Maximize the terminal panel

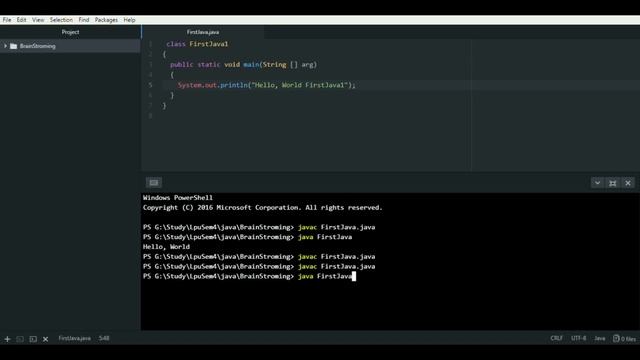coord(613,183)
